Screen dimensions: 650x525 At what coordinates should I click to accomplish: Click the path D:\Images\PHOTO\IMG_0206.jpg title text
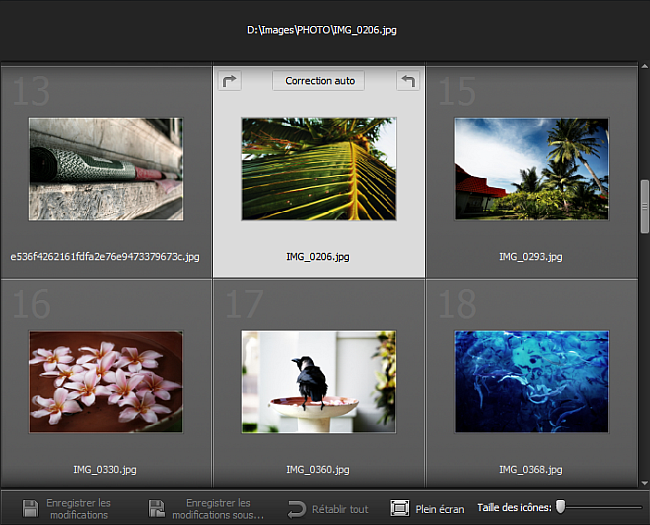point(322,30)
